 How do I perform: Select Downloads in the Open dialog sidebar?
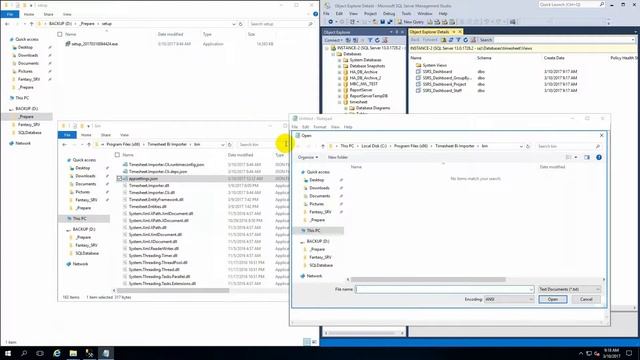pos(319,188)
